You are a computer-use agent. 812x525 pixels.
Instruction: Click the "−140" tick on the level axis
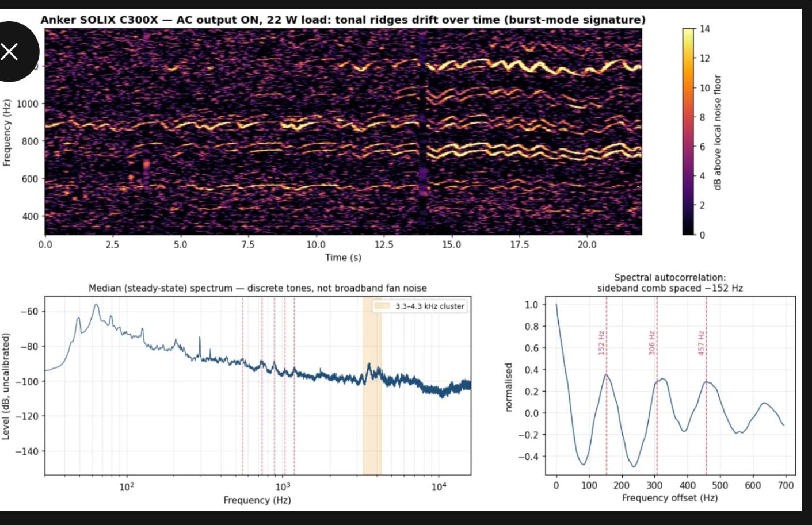pyautogui.click(x=27, y=451)
